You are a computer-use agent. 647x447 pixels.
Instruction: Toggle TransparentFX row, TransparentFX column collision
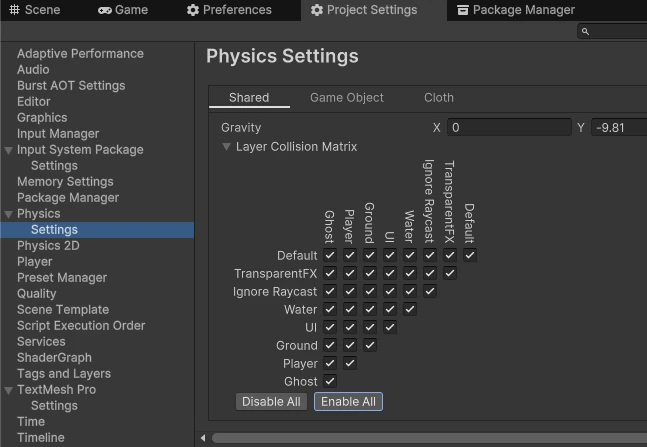pyautogui.click(x=450, y=273)
